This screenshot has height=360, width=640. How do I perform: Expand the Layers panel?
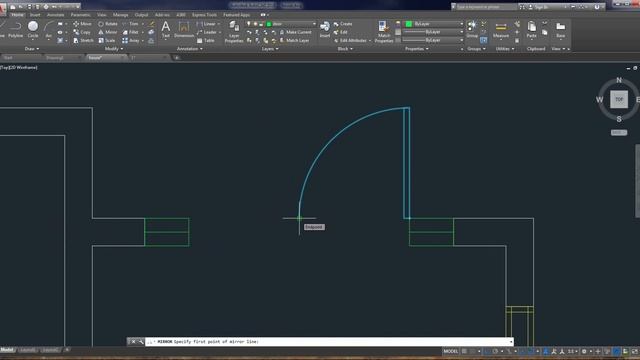[x=270, y=49]
